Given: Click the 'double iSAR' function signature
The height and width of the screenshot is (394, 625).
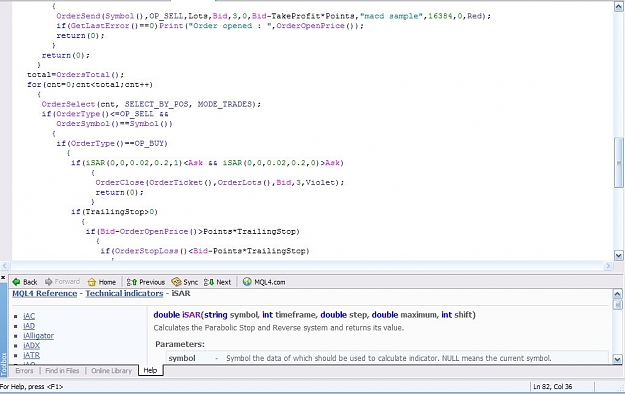Looking at the screenshot, I should pos(314,315).
